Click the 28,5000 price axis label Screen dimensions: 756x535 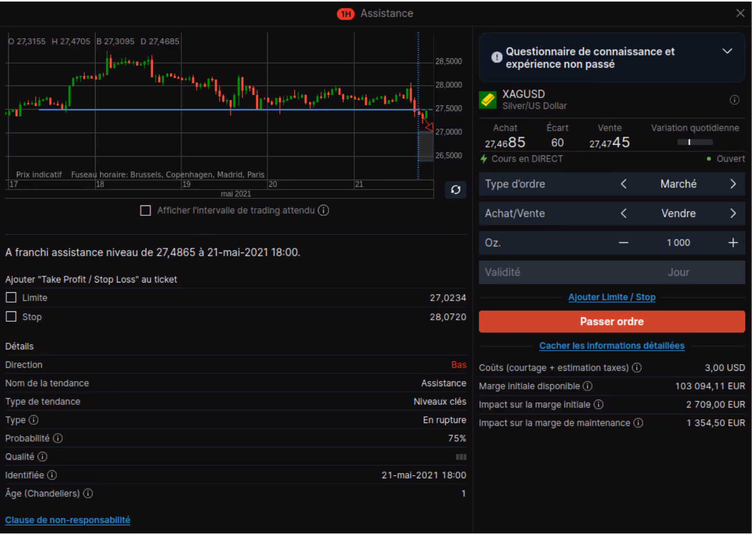[449, 61]
